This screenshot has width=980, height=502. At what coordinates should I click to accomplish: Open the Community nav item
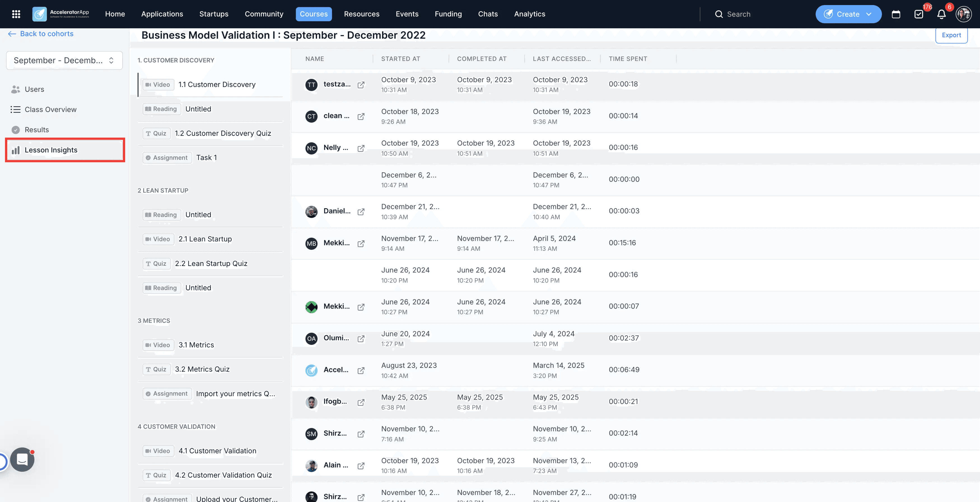264,14
